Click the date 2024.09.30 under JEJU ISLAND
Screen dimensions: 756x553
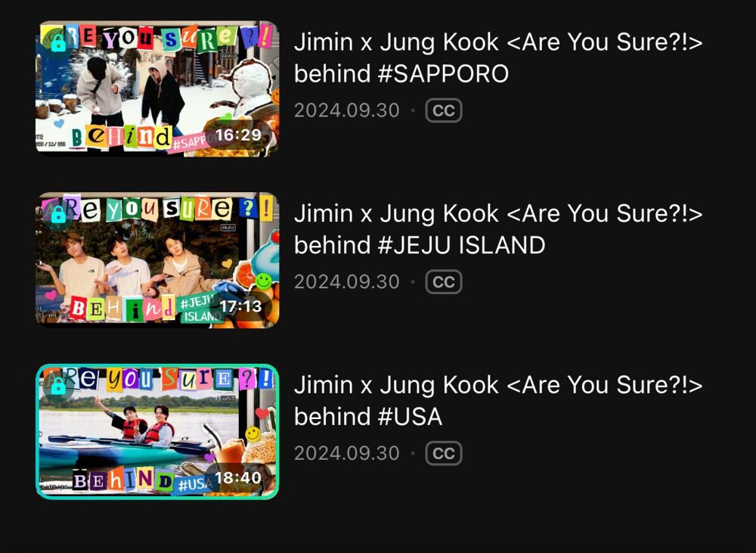point(347,282)
